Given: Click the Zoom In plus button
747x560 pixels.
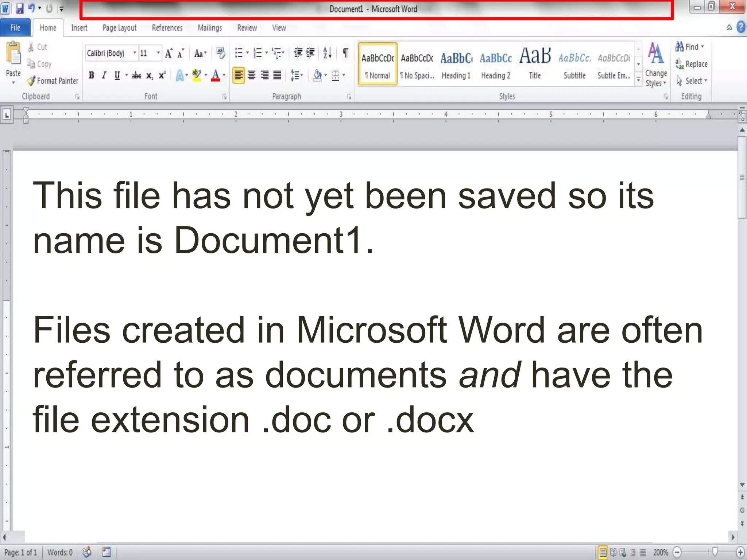Looking at the screenshot, I should (x=740, y=552).
